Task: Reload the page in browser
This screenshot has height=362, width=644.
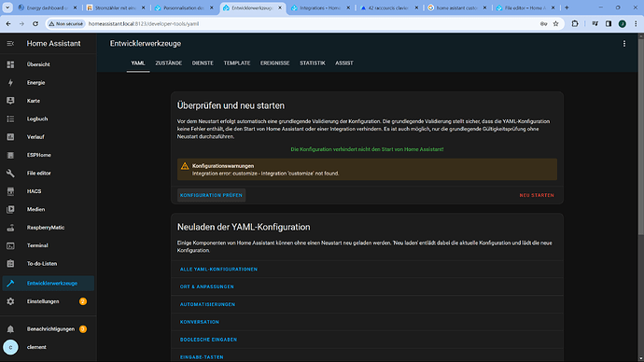Action: click(x=35, y=24)
